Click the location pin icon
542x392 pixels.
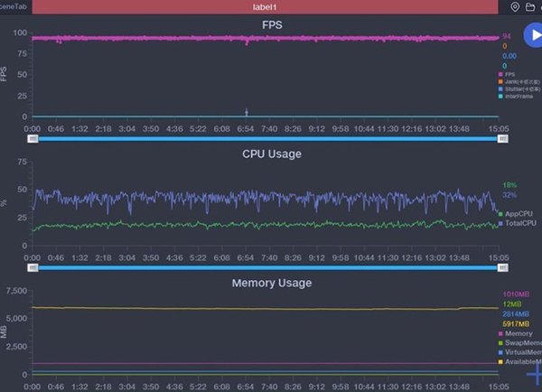click(x=515, y=7)
